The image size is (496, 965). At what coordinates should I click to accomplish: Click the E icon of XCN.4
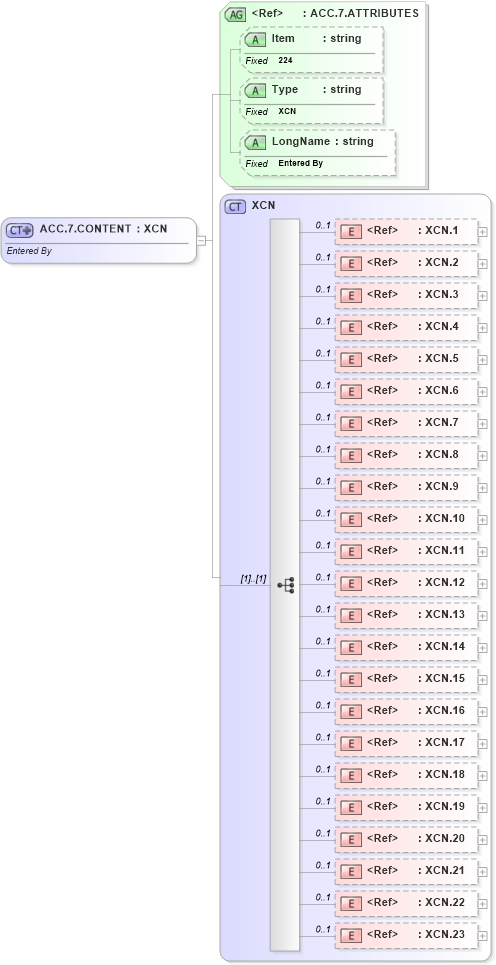351,328
